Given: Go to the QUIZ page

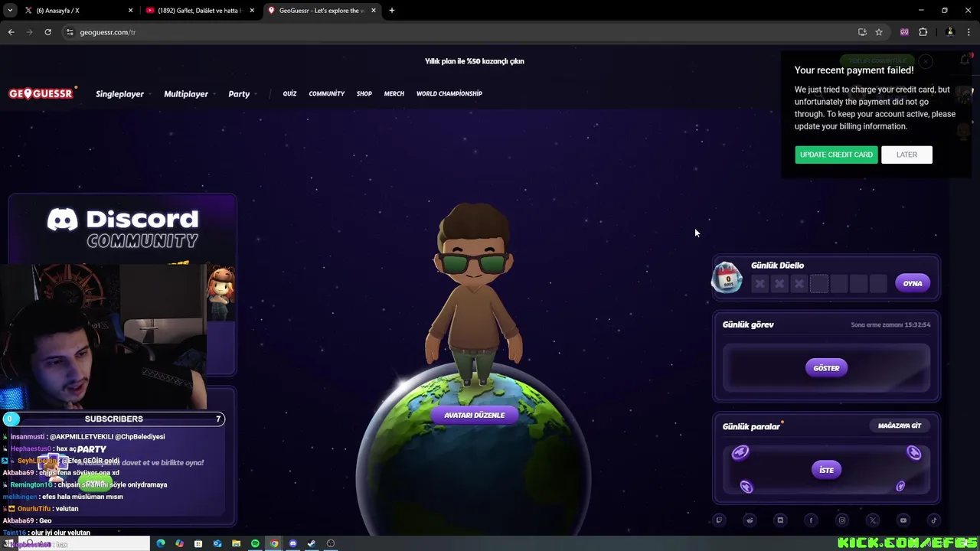Looking at the screenshot, I should coord(289,93).
